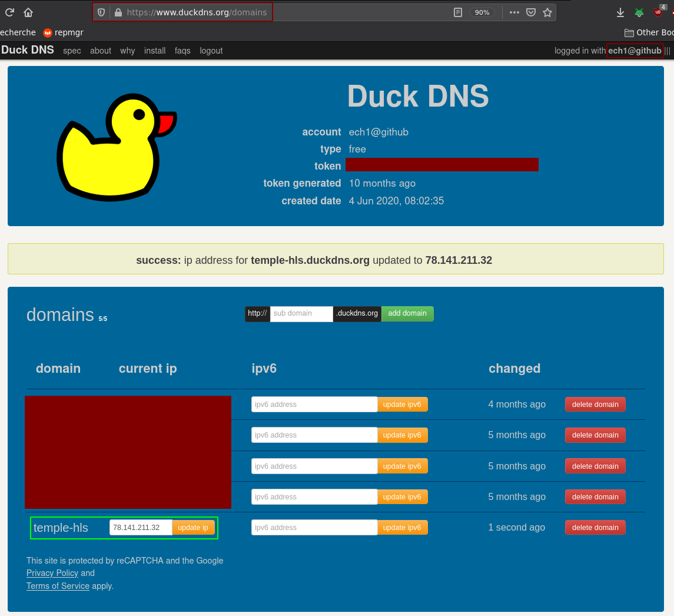674x616 pixels.
Task: Open the spec page
Action: coord(72,51)
